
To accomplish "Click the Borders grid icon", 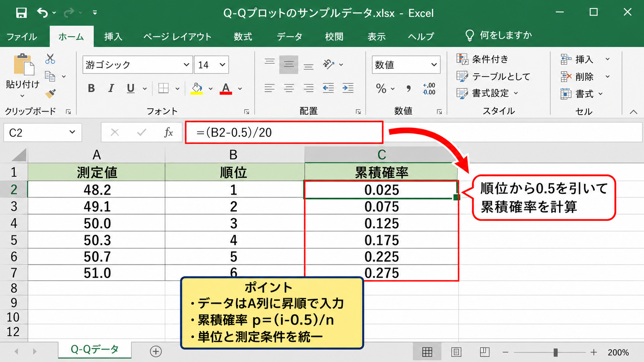I will point(163,88).
